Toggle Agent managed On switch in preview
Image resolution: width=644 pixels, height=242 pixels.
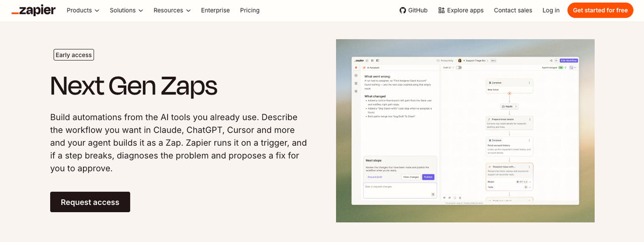click(x=560, y=68)
